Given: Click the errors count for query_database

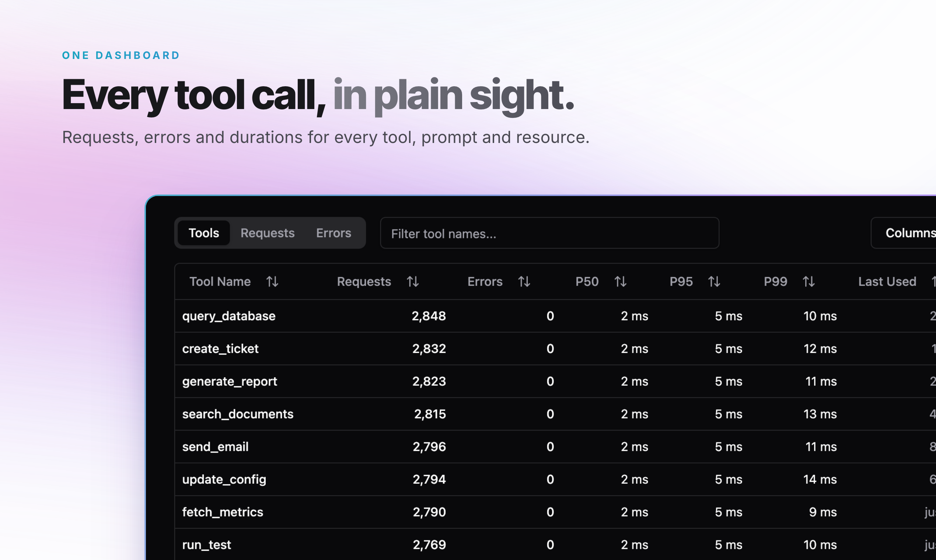Looking at the screenshot, I should tap(550, 316).
